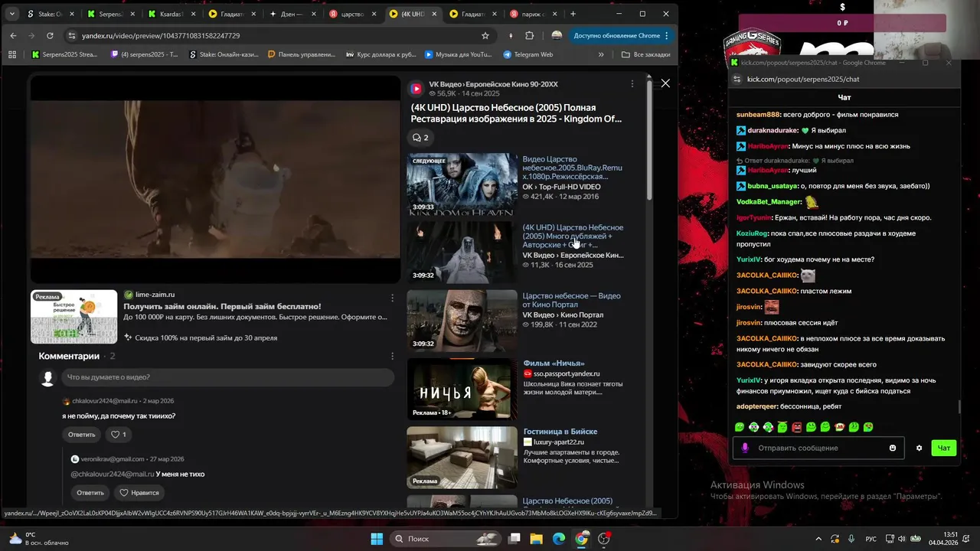Click the main video player area

[x=215, y=180]
